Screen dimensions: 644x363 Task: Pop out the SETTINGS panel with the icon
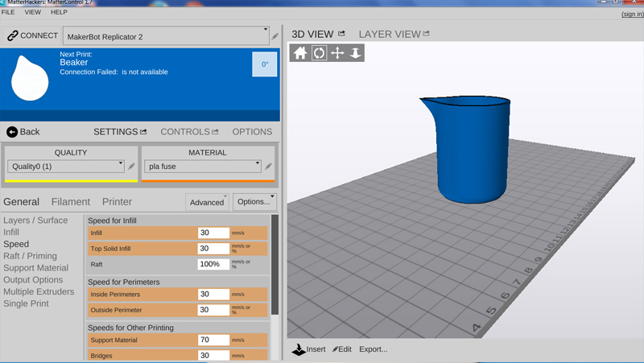[143, 131]
